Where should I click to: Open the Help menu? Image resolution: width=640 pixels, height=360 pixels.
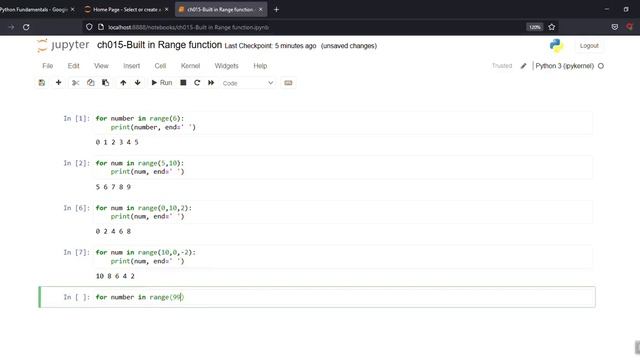coord(260,66)
